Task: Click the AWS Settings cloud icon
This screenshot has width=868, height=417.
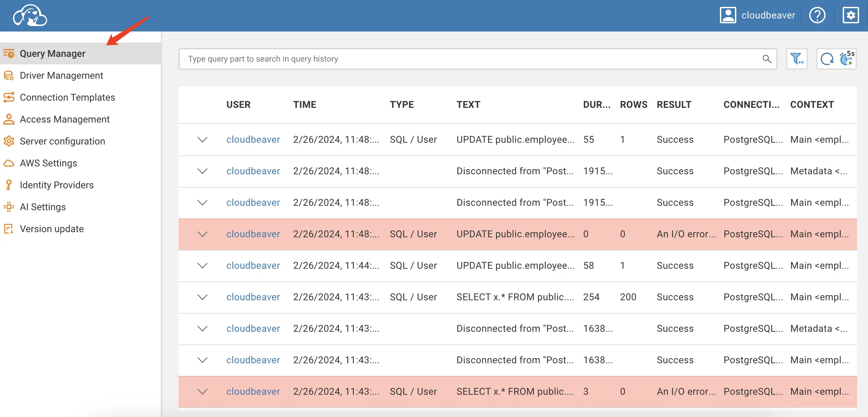Action: (9, 163)
